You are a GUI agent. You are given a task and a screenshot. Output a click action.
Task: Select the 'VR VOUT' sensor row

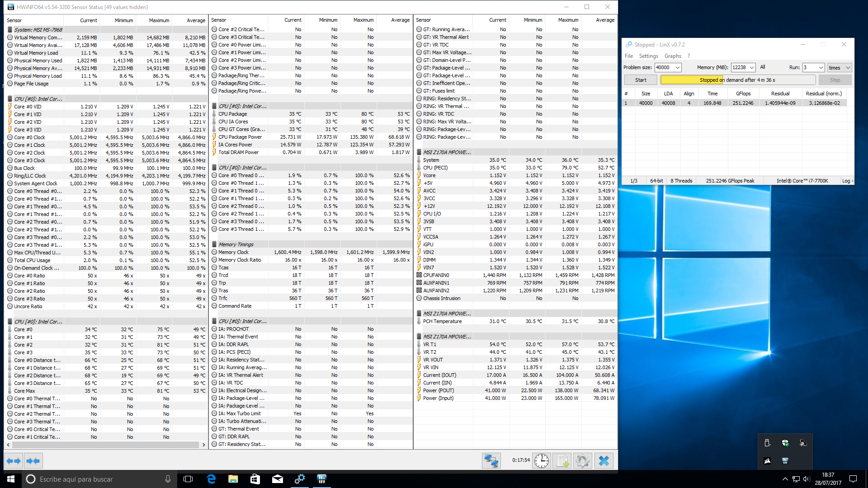click(516, 360)
